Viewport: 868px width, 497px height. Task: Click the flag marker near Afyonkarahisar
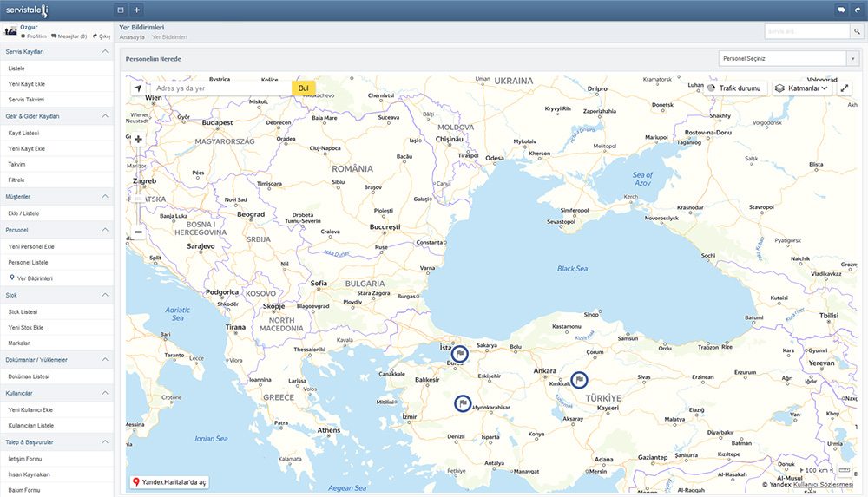pyautogui.click(x=463, y=403)
